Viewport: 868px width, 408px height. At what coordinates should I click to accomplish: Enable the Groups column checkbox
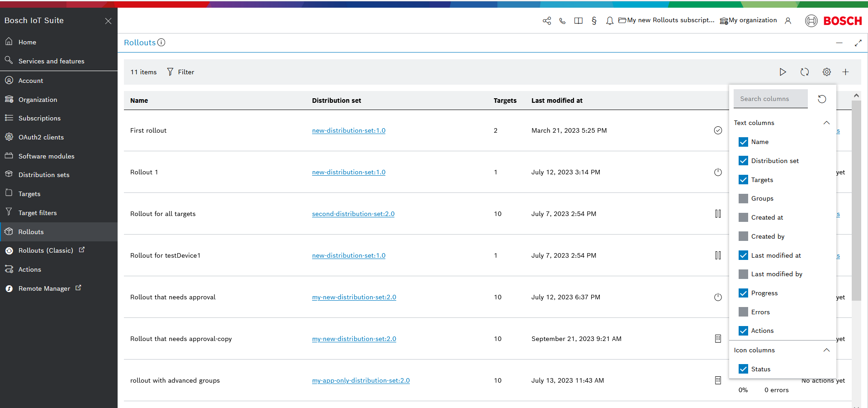point(743,199)
